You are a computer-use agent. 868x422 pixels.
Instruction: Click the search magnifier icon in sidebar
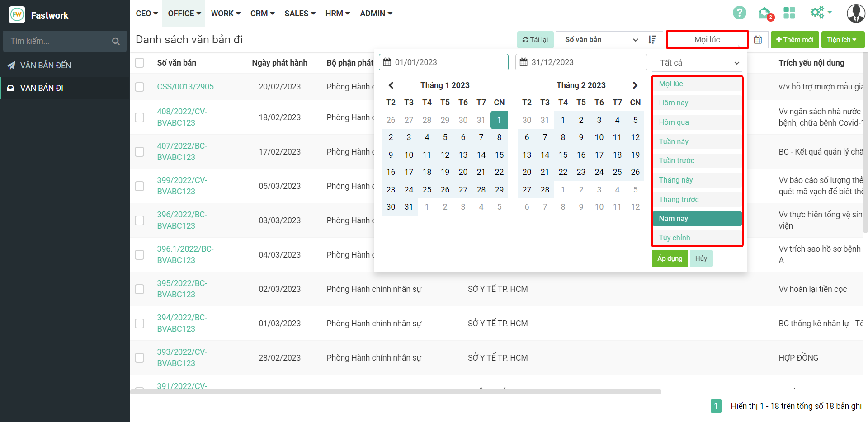(116, 41)
